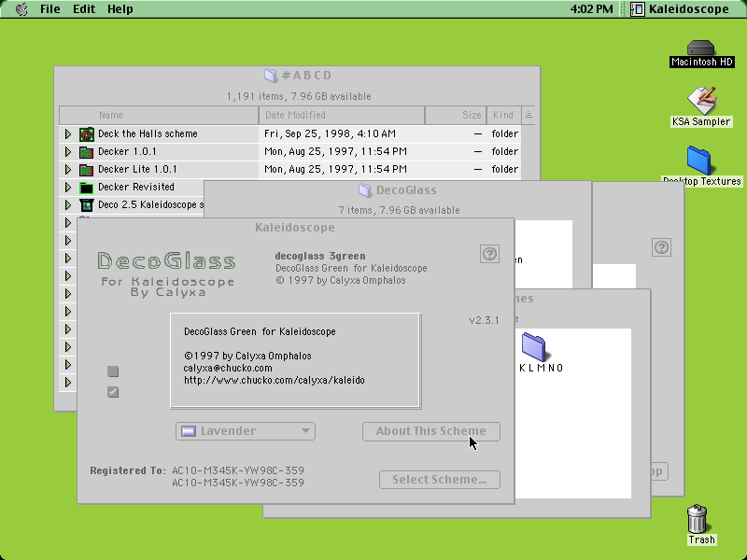Click the modified date of Decker 1.0.1
Screen dimensions: 747x560
(335, 151)
